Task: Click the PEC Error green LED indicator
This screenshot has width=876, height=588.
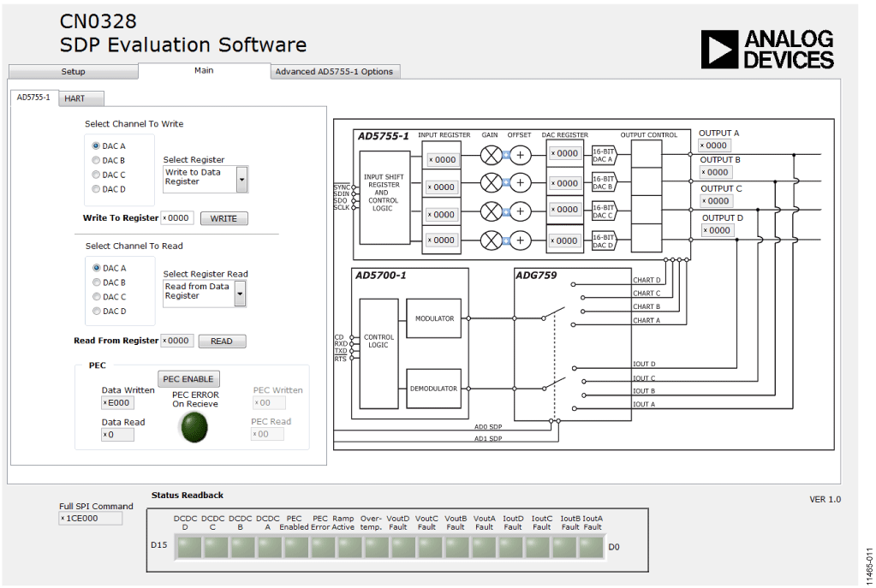Action: pyautogui.click(x=194, y=427)
